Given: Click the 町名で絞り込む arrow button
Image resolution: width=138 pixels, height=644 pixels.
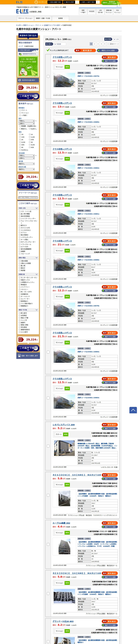Looking at the screenshot, I should pyautogui.click(x=28, y=50).
